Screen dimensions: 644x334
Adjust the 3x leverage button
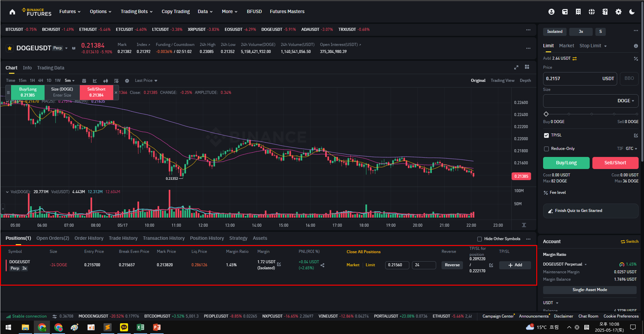(x=581, y=32)
